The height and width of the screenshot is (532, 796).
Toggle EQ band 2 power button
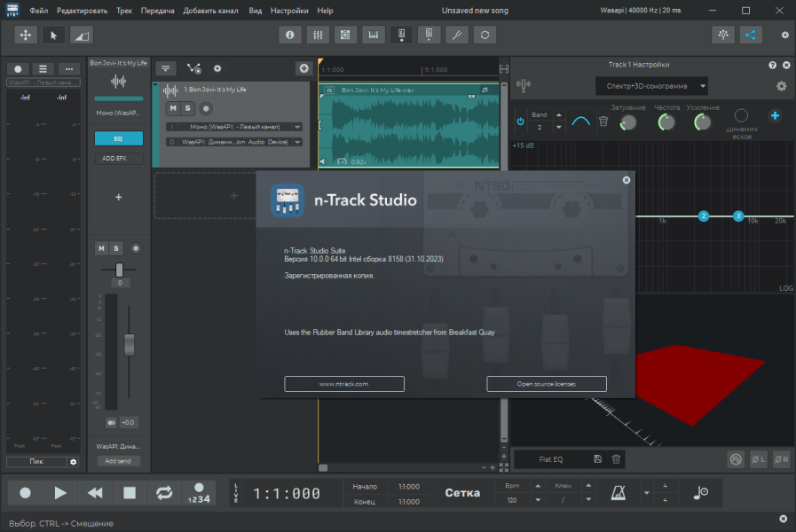coord(520,121)
